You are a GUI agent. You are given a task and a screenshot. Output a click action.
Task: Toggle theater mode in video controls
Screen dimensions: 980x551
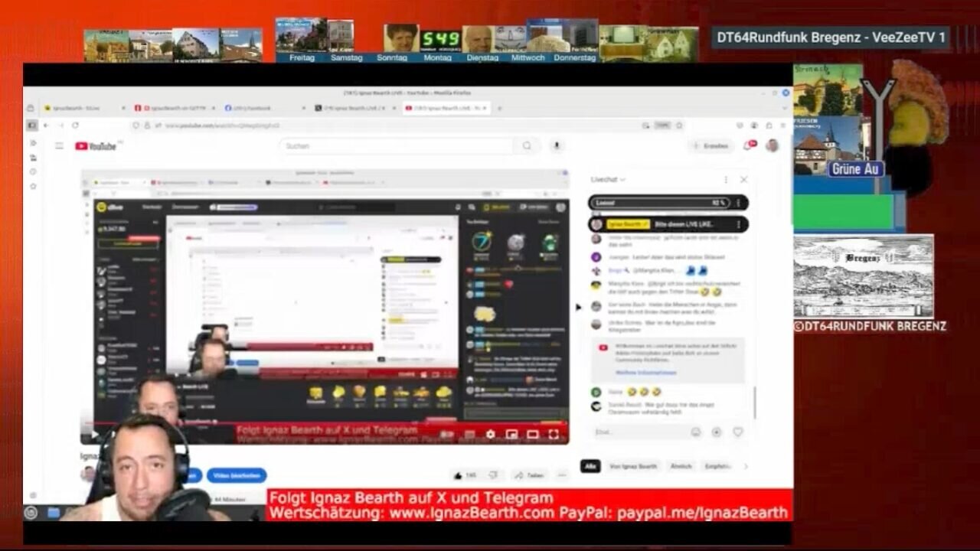click(533, 435)
